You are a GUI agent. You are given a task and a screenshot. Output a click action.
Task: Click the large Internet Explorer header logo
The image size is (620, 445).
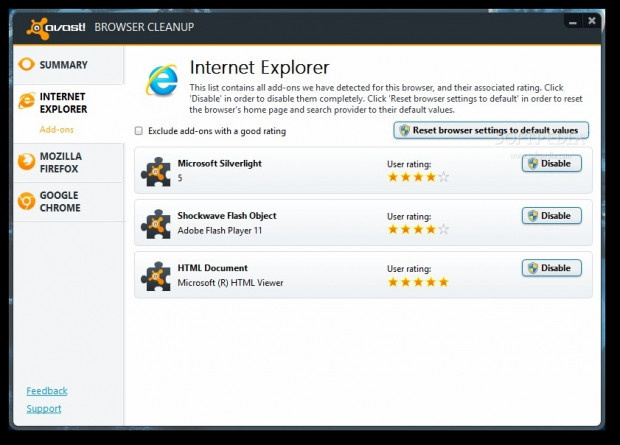click(162, 80)
